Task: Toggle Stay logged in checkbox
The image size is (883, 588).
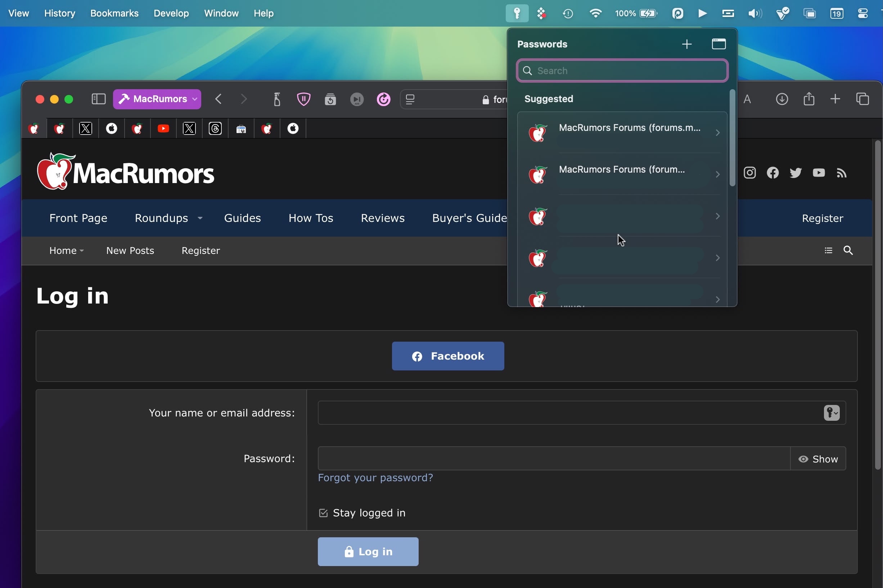Action: pyautogui.click(x=323, y=512)
